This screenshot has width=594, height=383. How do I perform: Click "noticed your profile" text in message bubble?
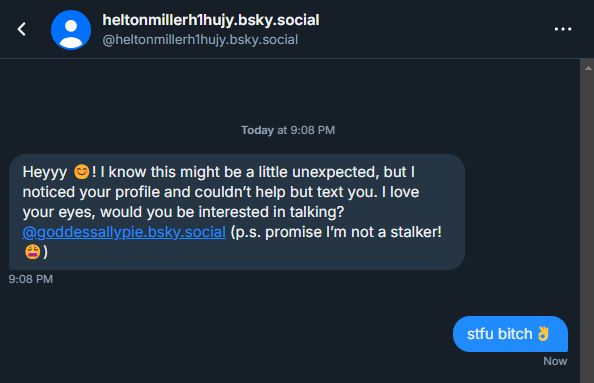click(x=91, y=192)
